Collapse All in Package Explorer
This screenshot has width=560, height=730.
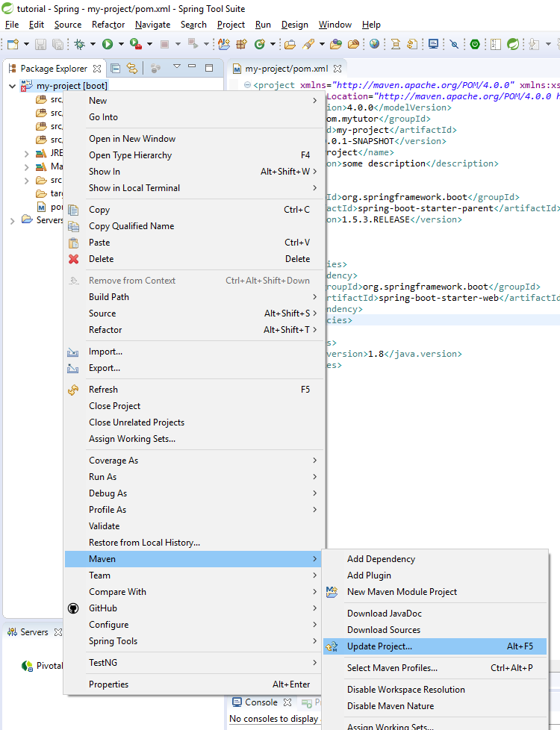coord(116,69)
